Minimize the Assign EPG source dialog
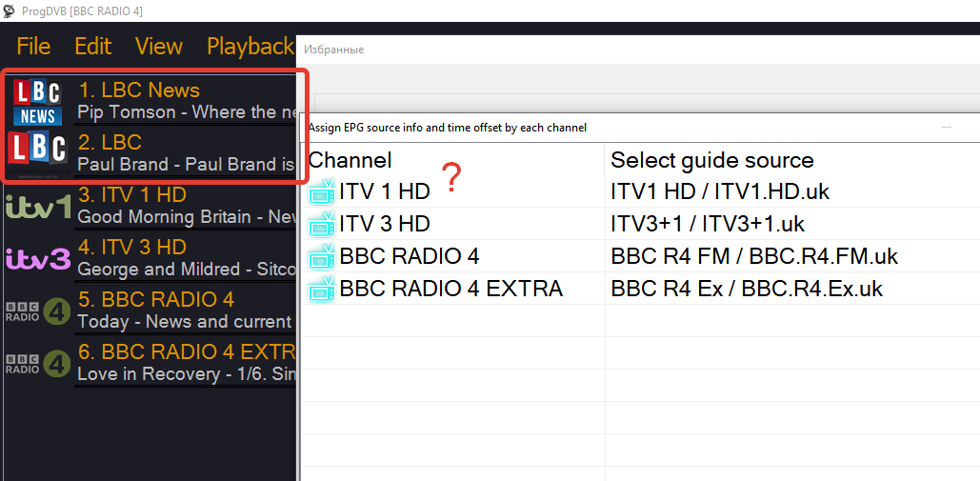 947,127
